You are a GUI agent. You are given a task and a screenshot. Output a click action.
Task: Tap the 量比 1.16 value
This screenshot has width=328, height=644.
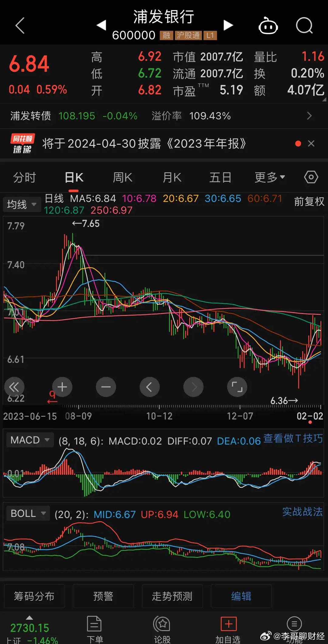(x=313, y=56)
